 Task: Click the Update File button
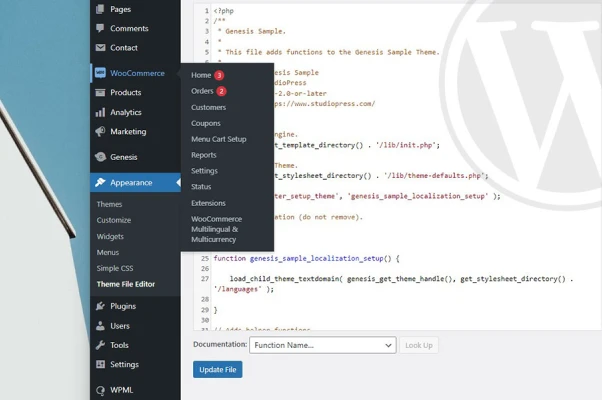tap(218, 369)
